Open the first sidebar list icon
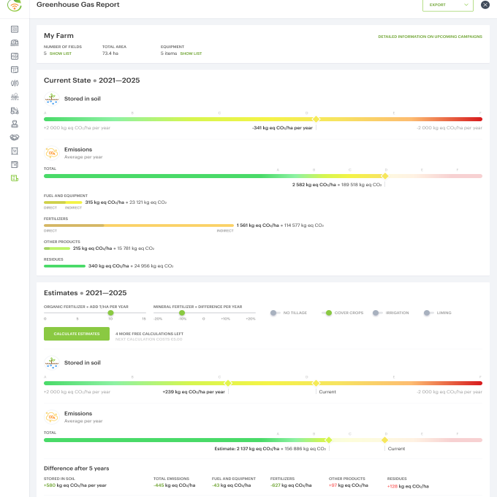The width and height of the screenshot is (497, 497). 15,29
